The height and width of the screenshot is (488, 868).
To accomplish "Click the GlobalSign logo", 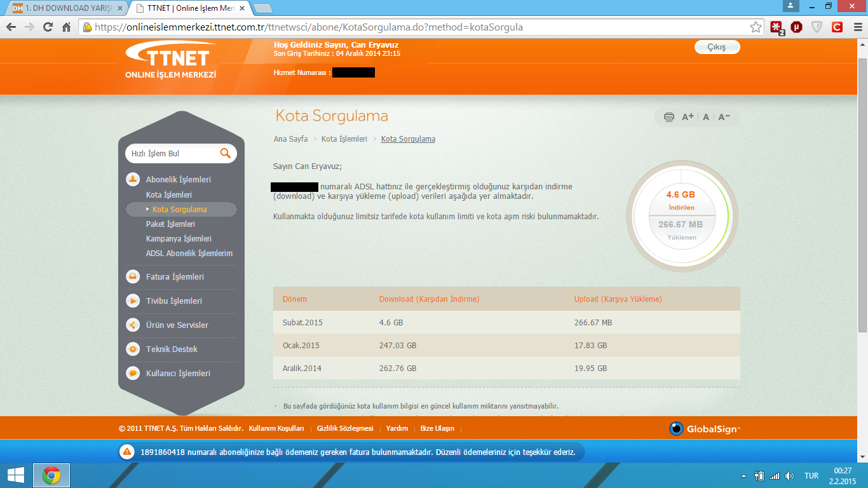I will click(x=705, y=429).
